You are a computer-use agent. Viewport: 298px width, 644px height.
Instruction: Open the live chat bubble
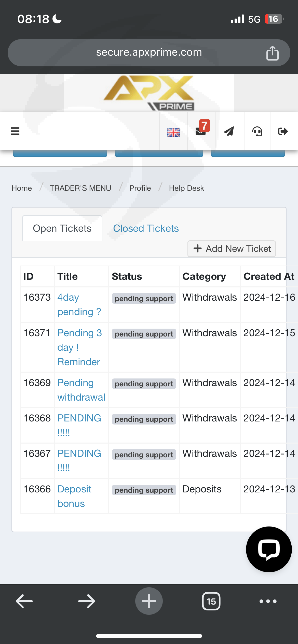pos(269,549)
